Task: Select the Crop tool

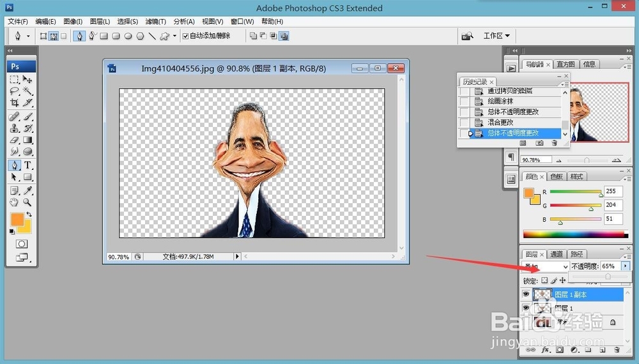Action: tap(15, 103)
